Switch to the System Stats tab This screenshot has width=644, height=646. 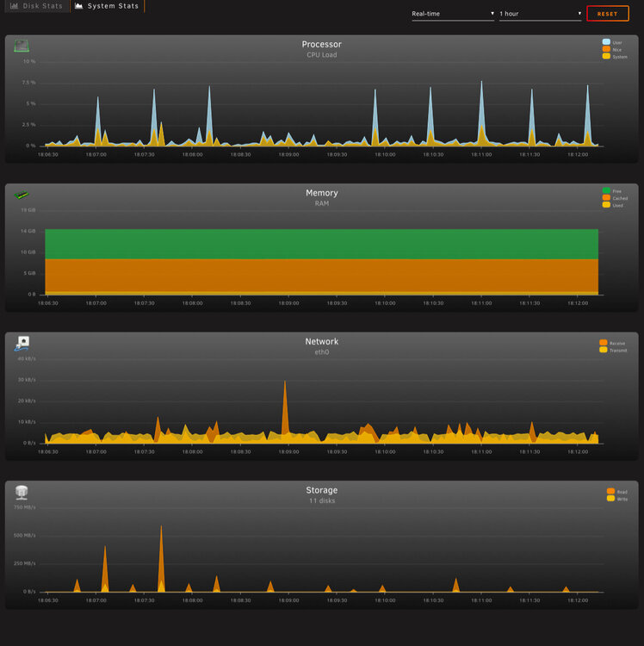[108, 6]
